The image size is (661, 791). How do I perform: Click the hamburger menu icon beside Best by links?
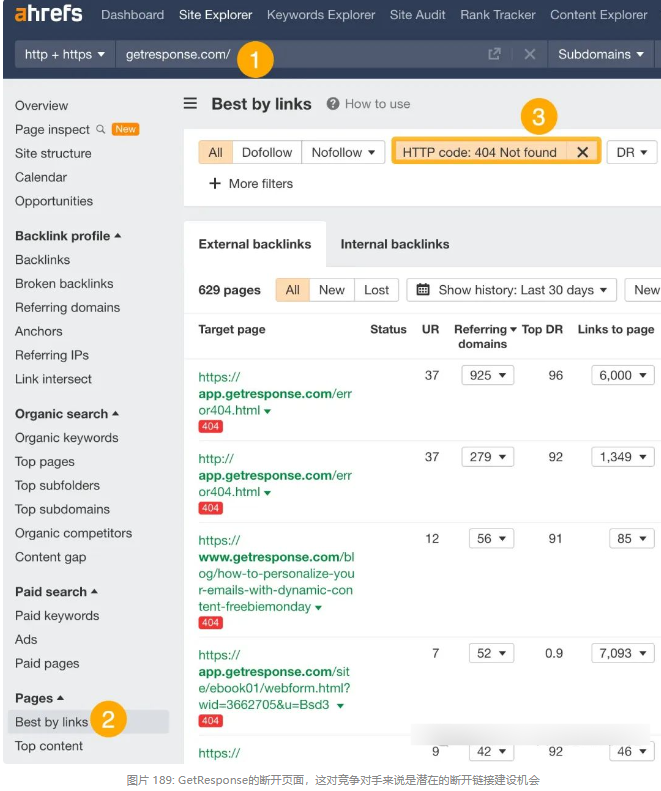pos(190,103)
